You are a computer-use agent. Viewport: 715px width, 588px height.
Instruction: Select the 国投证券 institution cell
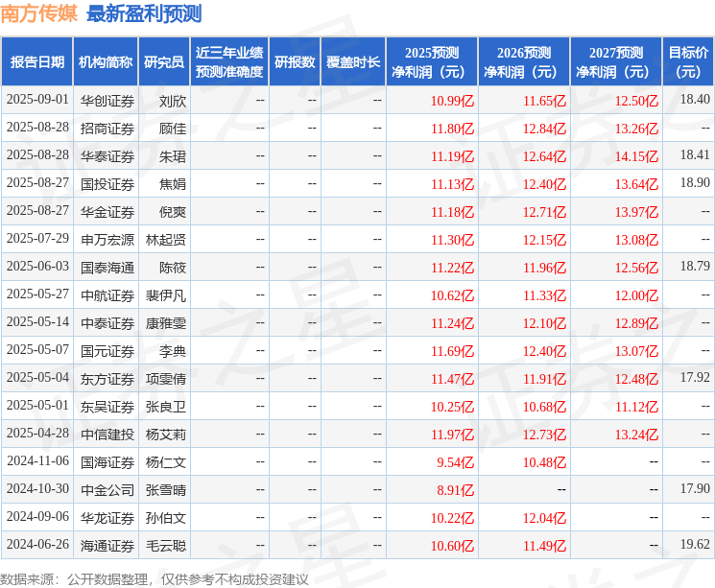point(107,184)
